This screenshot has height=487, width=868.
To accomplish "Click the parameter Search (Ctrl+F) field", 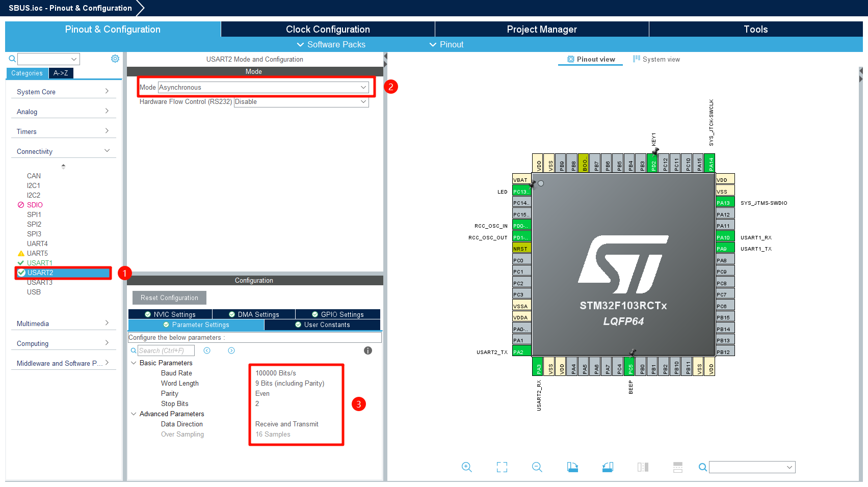I will coord(166,350).
